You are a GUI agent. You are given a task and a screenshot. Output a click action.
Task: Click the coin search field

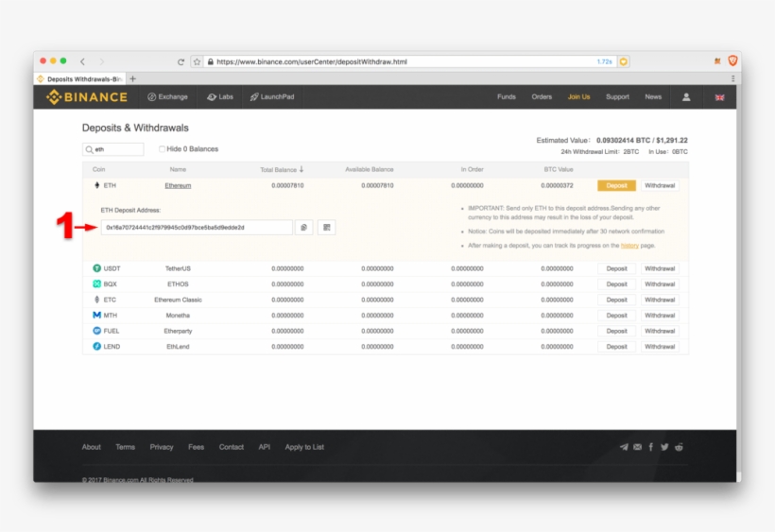pyautogui.click(x=113, y=149)
